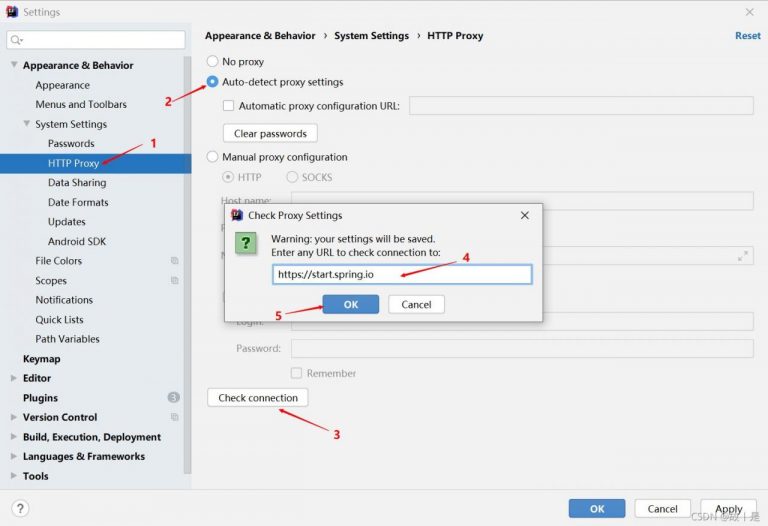Expand the Editor settings category
This screenshot has height=526, width=768.
pos(14,378)
